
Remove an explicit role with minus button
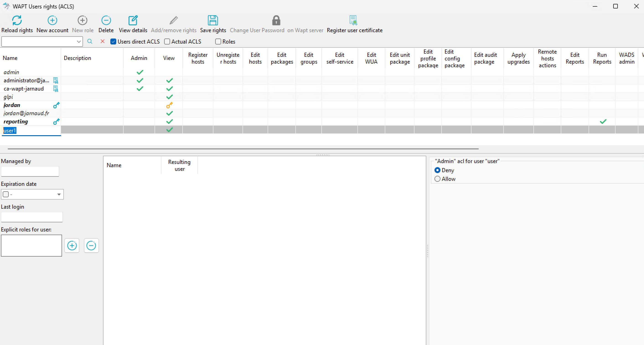pyautogui.click(x=91, y=246)
